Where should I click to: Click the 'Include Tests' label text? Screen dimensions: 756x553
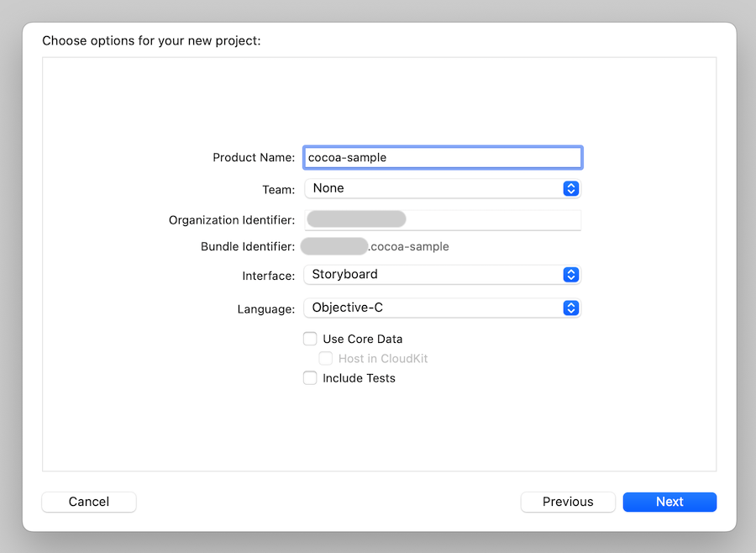tap(359, 378)
